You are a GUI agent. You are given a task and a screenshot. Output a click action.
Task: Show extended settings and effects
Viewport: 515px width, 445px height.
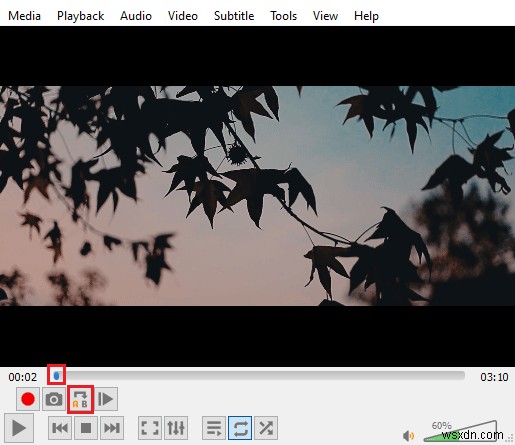[x=176, y=428]
